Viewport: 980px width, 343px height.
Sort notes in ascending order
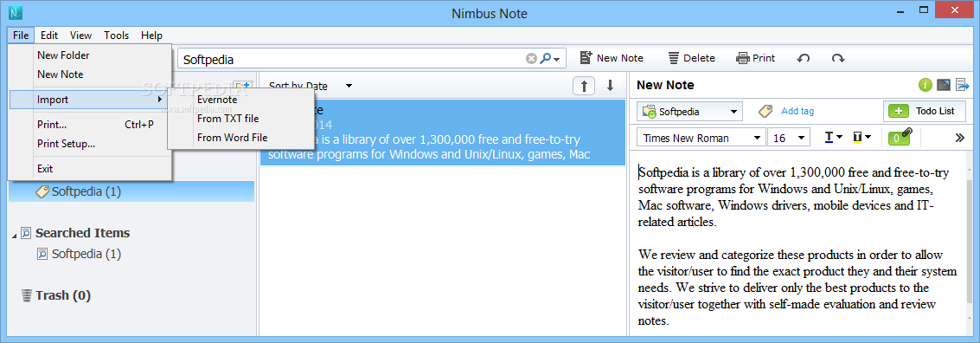pyautogui.click(x=584, y=86)
